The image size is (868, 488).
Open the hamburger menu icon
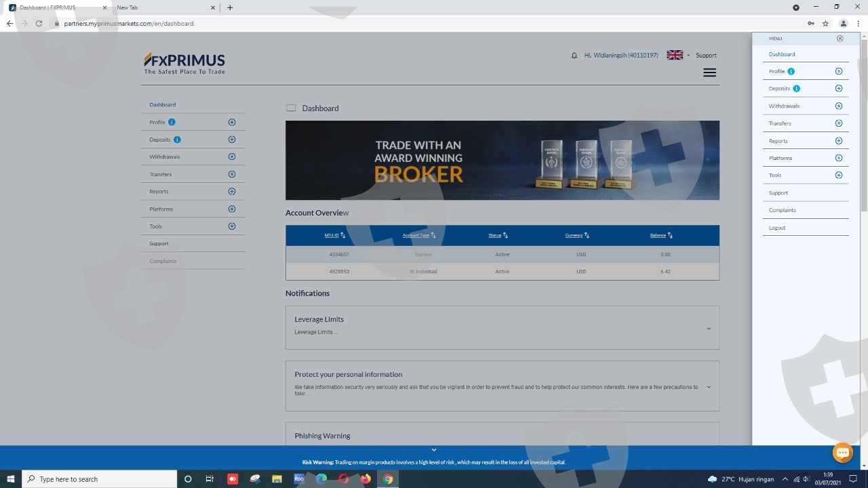pyautogui.click(x=709, y=73)
